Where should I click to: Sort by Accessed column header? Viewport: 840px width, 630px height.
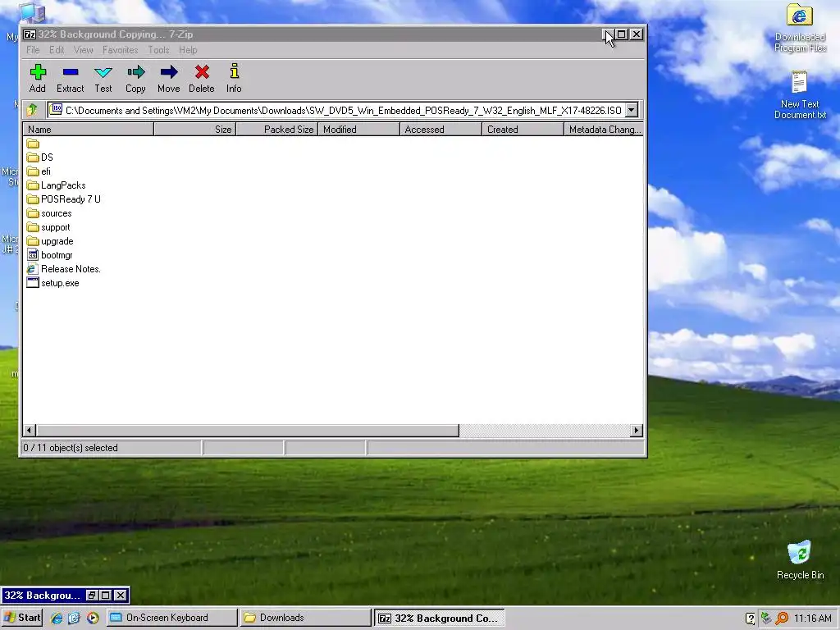point(441,129)
